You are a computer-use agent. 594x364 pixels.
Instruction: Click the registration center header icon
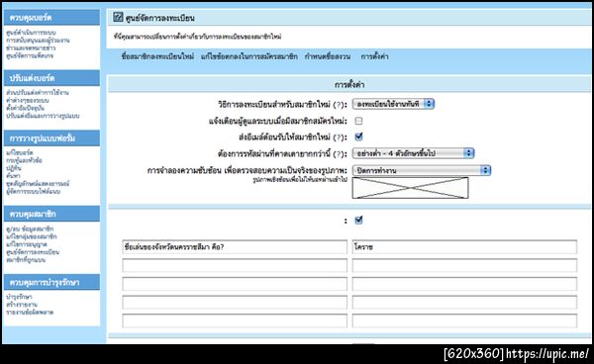point(118,17)
